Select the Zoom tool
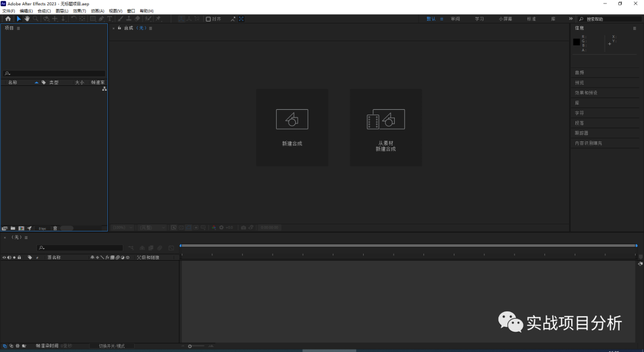 (34, 18)
